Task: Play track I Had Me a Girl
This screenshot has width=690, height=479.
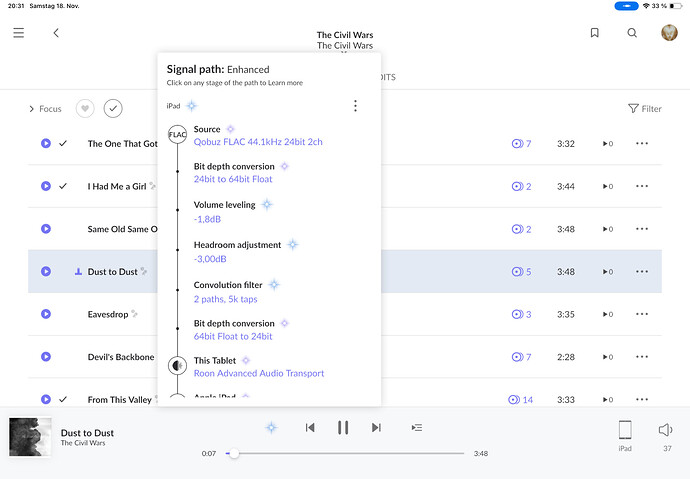Action: (46, 186)
